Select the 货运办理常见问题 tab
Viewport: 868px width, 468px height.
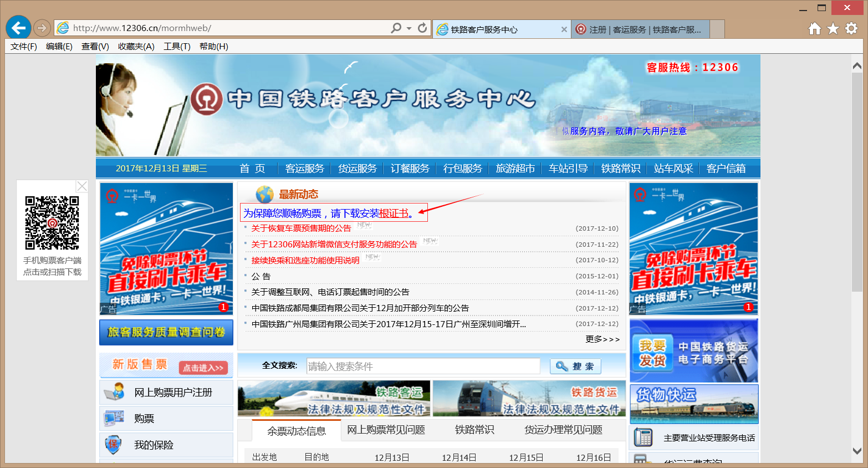[x=564, y=430]
